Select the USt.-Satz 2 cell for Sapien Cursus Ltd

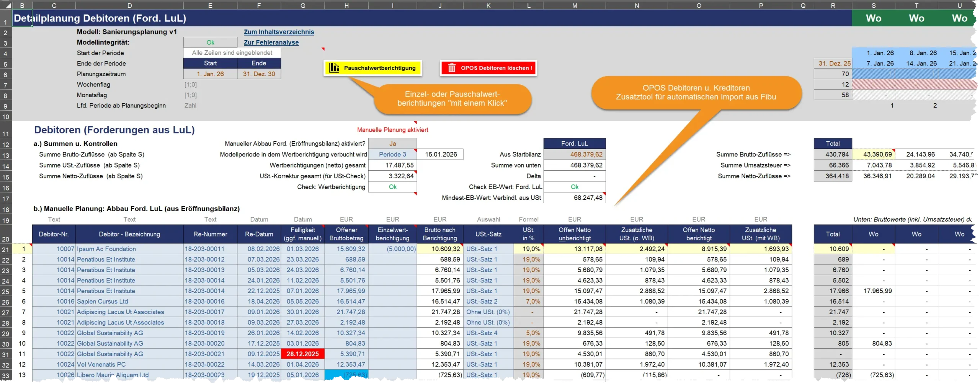[x=488, y=302]
